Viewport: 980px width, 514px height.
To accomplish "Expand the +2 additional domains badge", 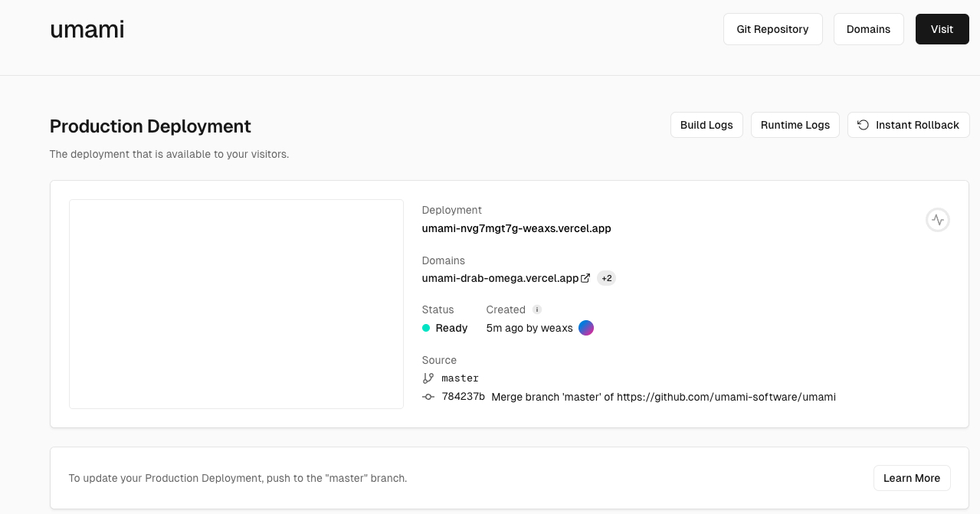I will 606,278.
